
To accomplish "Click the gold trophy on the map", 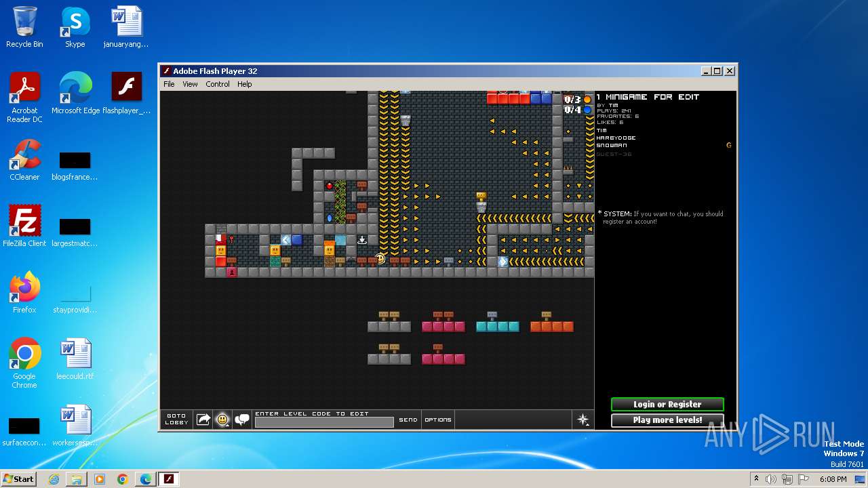I will tap(481, 197).
